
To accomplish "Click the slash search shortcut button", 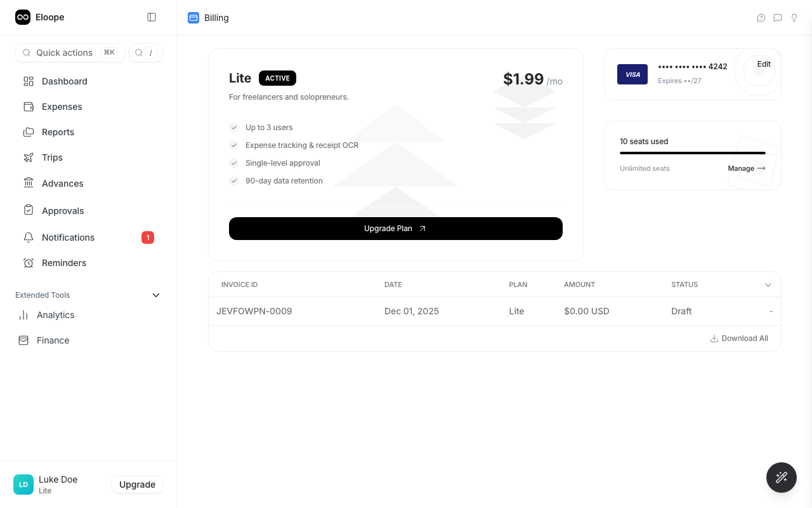I will click(x=146, y=53).
